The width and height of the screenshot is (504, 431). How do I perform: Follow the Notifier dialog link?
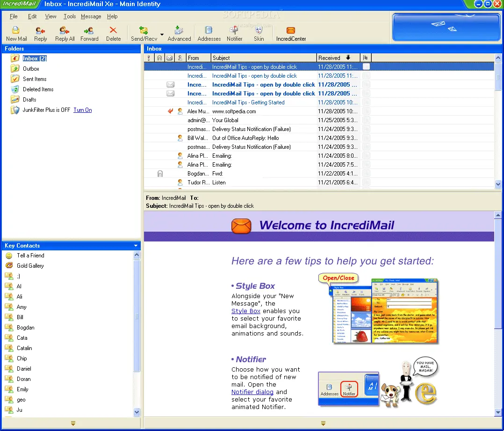[252, 392]
